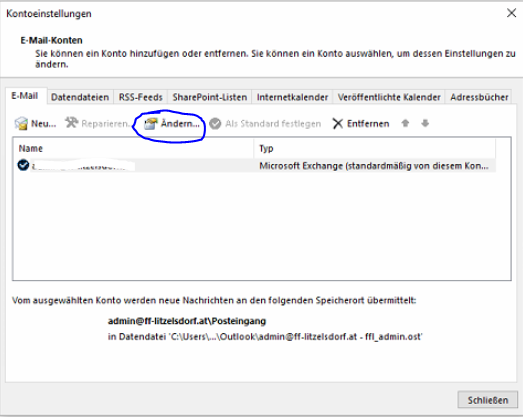Click the Schließen button
This screenshot has height=417, width=523.
coord(488,400)
